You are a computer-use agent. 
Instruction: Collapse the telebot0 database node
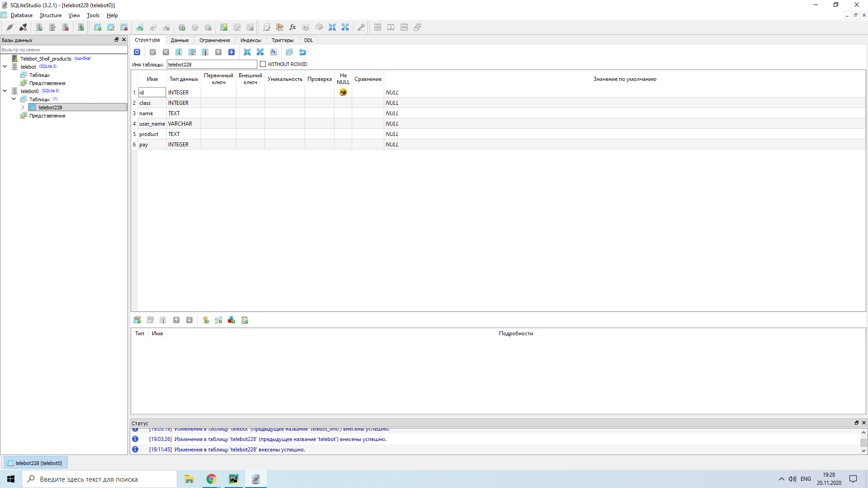click(x=5, y=91)
